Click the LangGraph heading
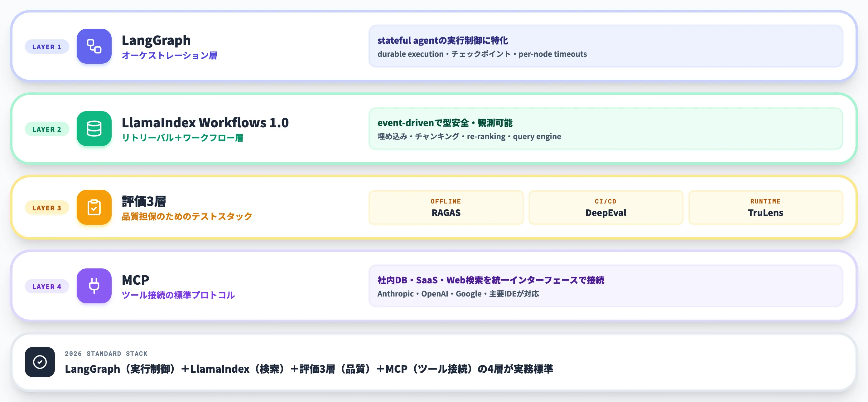868x402 pixels. [x=156, y=40]
